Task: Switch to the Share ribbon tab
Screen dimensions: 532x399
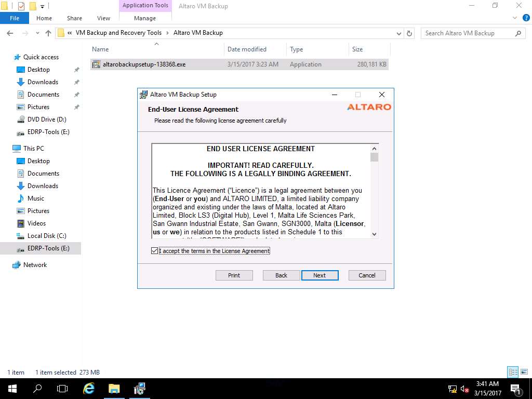Action: click(x=74, y=18)
